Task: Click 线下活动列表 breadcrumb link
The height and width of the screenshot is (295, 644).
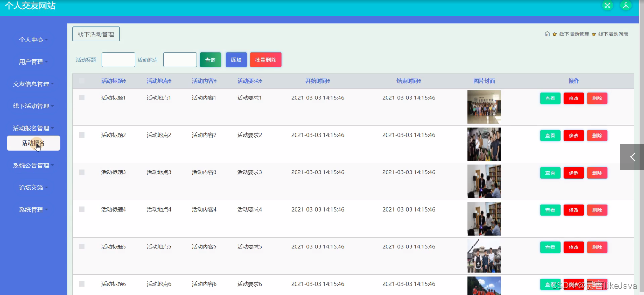Action: coord(613,34)
